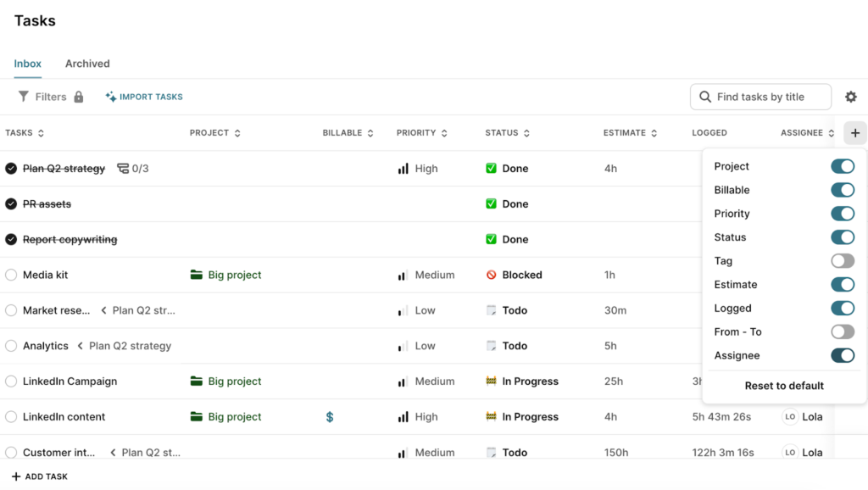This screenshot has height=490, width=868.
Task: Click the Find tasks by title field
Action: point(770,97)
